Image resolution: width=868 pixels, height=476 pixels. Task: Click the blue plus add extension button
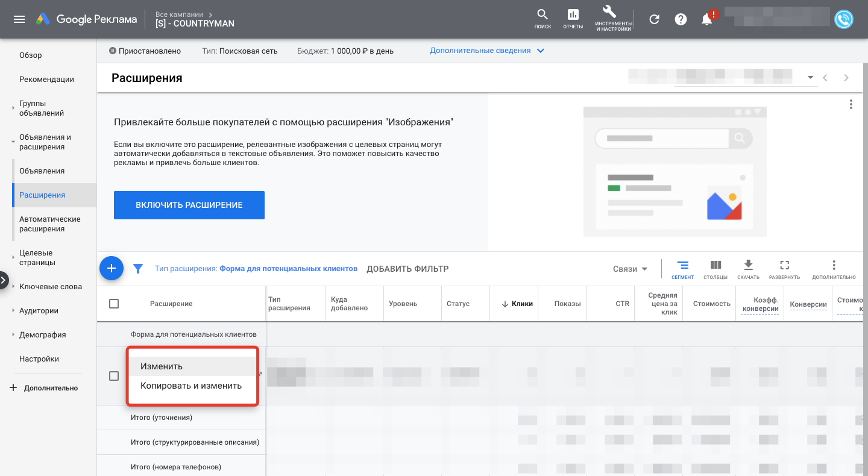point(112,269)
